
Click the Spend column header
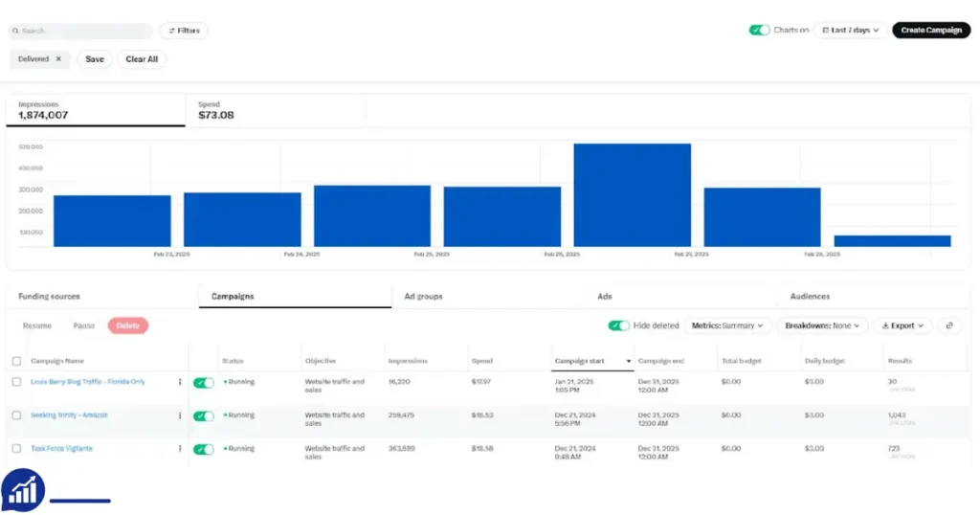pos(482,361)
